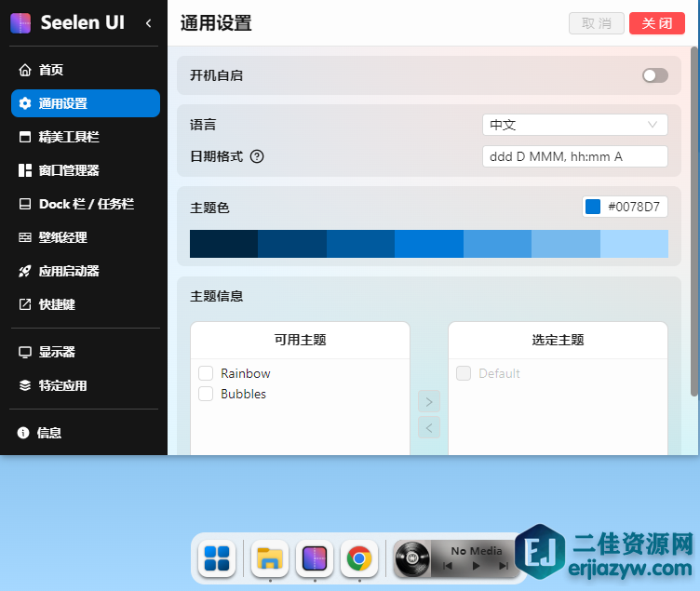
Task: Click play in the media widget
Action: [476, 566]
